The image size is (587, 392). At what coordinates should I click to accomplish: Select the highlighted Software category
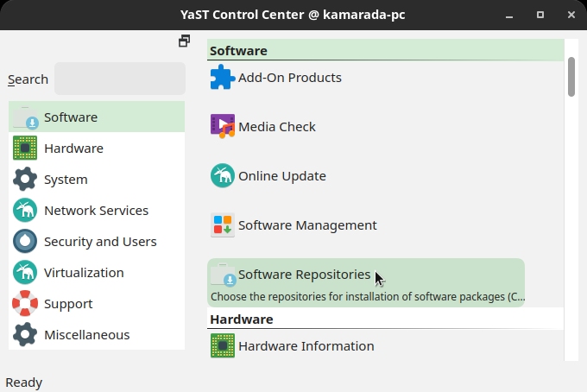[x=97, y=117]
